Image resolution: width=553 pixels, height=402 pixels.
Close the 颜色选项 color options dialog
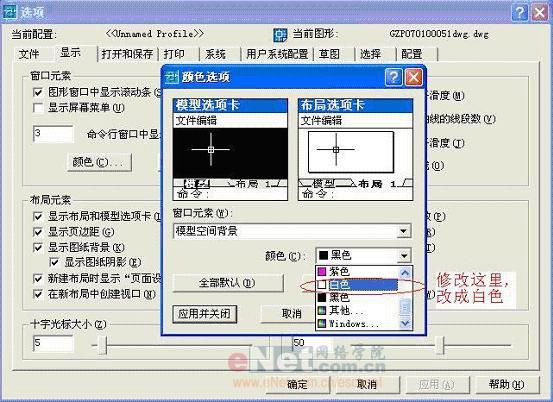click(x=414, y=77)
